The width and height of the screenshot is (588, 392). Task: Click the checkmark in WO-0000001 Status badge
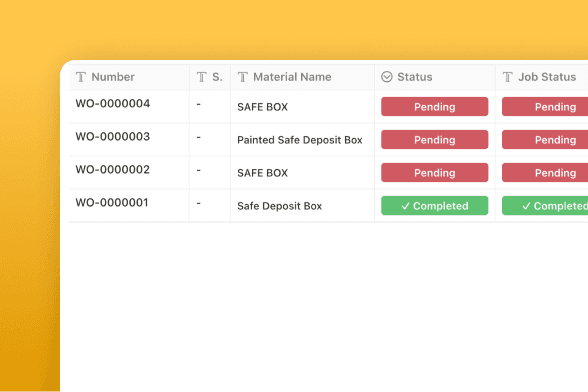click(405, 206)
